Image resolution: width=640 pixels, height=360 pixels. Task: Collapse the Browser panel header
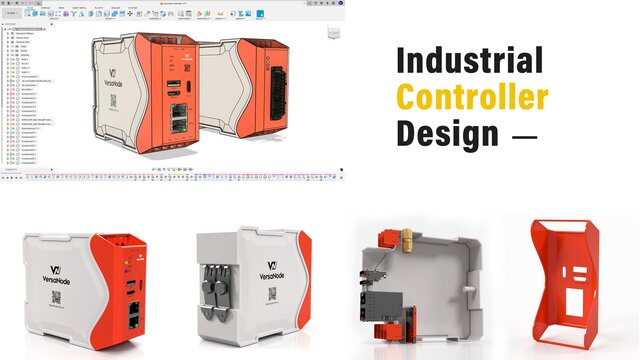point(3,24)
